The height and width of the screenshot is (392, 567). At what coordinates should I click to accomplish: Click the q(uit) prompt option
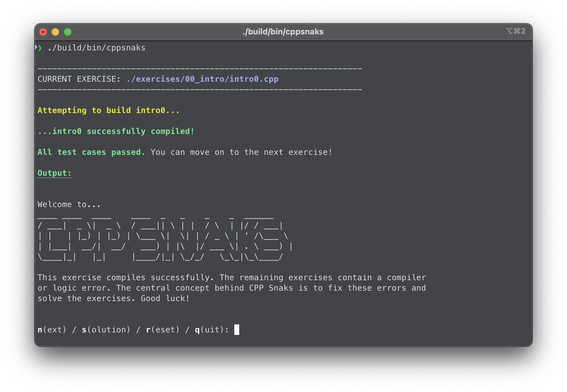coord(212,330)
